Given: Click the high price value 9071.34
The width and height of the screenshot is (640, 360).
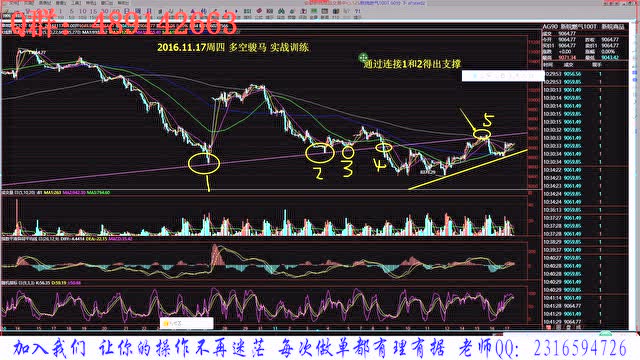Looking at the screenshot, I should 567,58.
